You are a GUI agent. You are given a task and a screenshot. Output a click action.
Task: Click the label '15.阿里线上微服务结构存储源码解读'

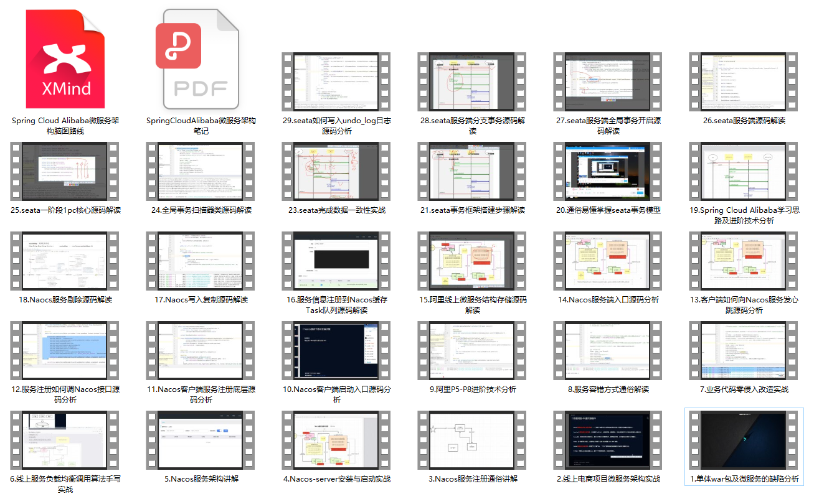click(x=473, y=305)
